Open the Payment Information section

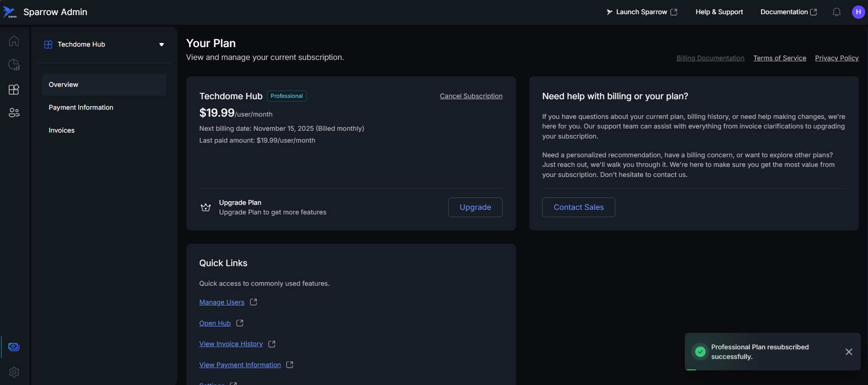point(81,107)
